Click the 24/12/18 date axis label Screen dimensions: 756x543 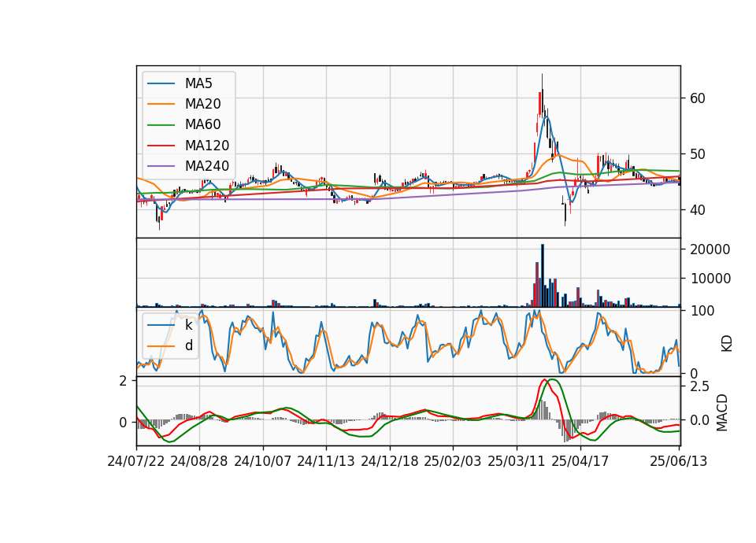click(x=390, y=461)
